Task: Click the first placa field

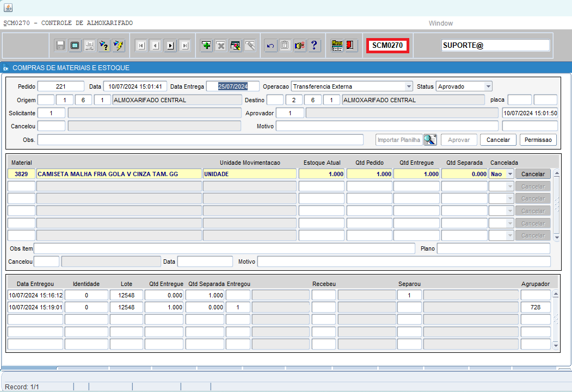Action: [519, 100]
